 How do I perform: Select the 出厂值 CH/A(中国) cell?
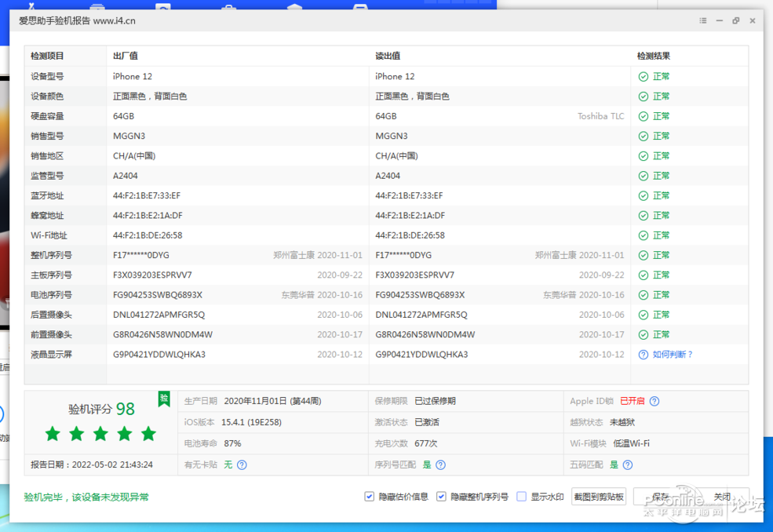click(x=134, y=156)
